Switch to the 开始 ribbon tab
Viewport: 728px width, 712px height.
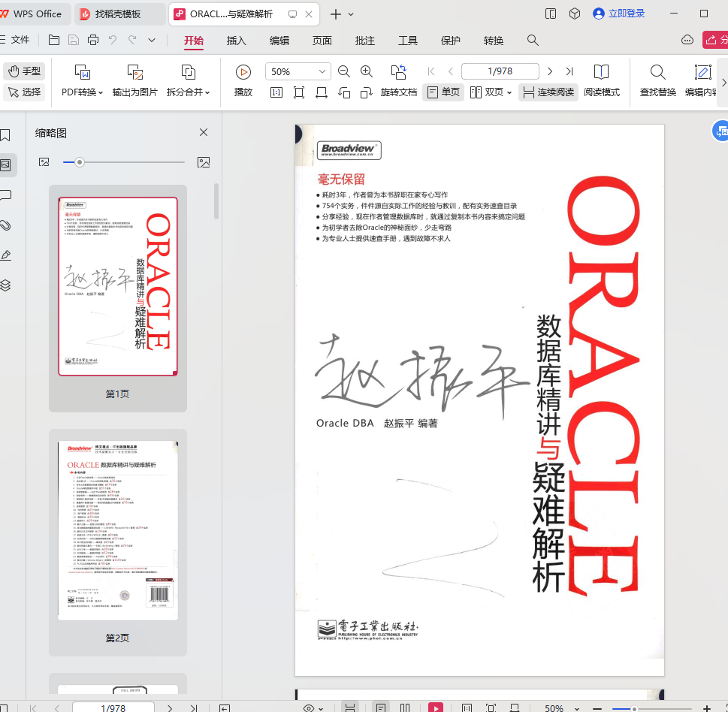pyautogui.click(x=194, y=41)
